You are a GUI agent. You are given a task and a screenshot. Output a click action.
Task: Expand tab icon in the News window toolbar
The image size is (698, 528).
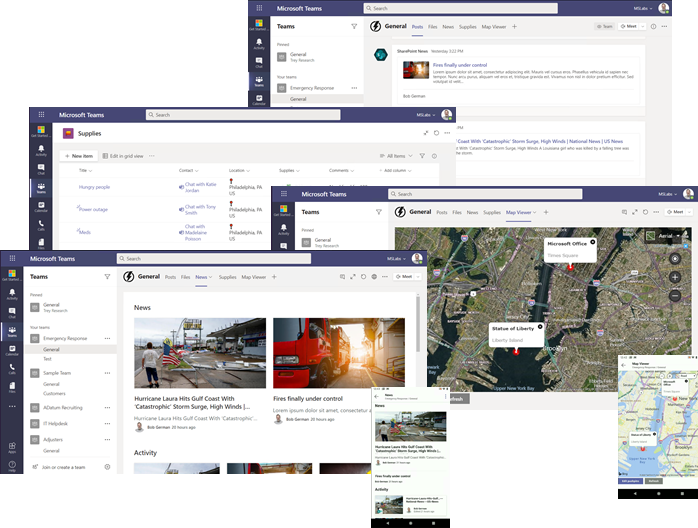[x=353, y=276]
